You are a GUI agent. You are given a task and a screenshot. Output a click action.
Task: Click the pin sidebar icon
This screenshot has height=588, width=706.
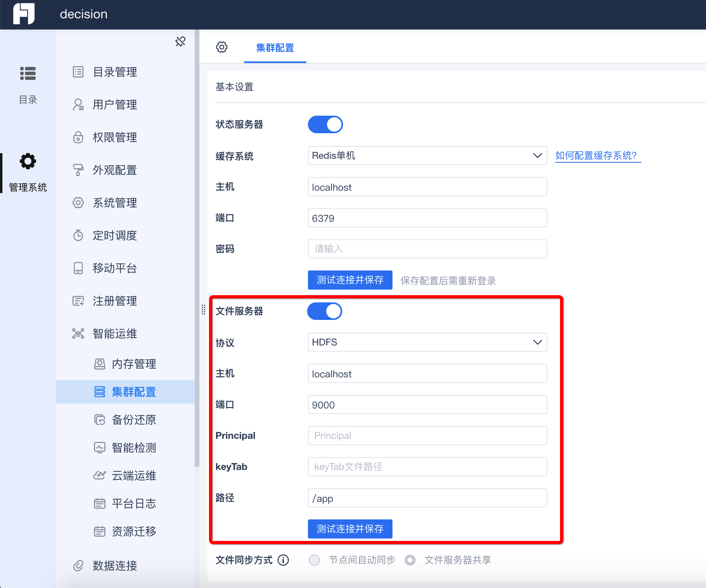coord(180,41)
